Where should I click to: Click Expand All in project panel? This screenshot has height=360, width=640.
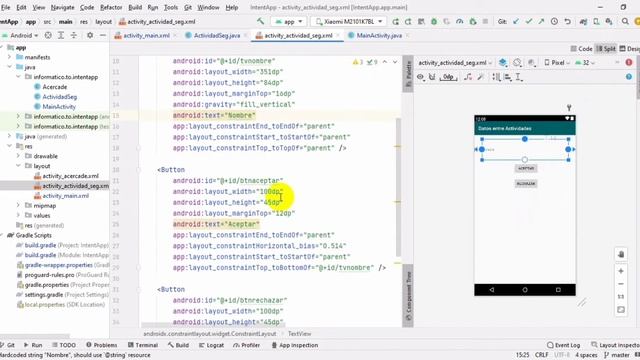tap(61, 36)
